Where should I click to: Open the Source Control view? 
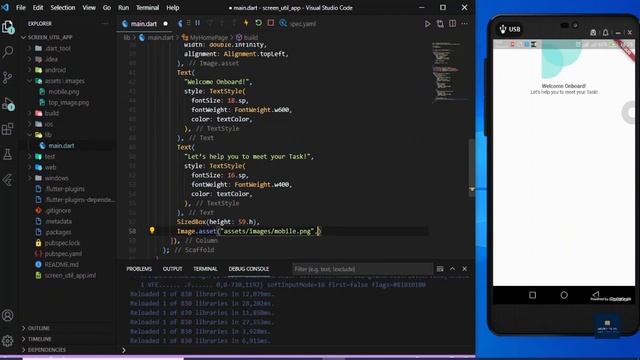pos(8,78)
